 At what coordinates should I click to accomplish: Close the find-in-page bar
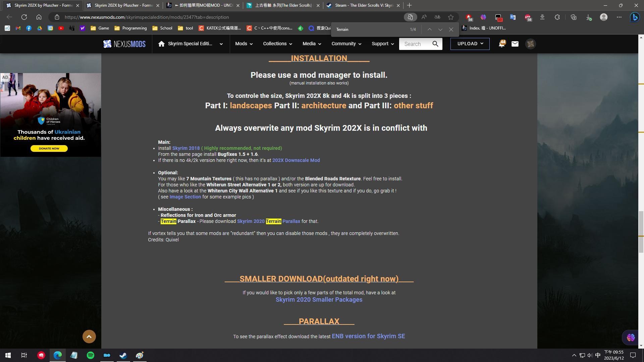tap(451, 29)
